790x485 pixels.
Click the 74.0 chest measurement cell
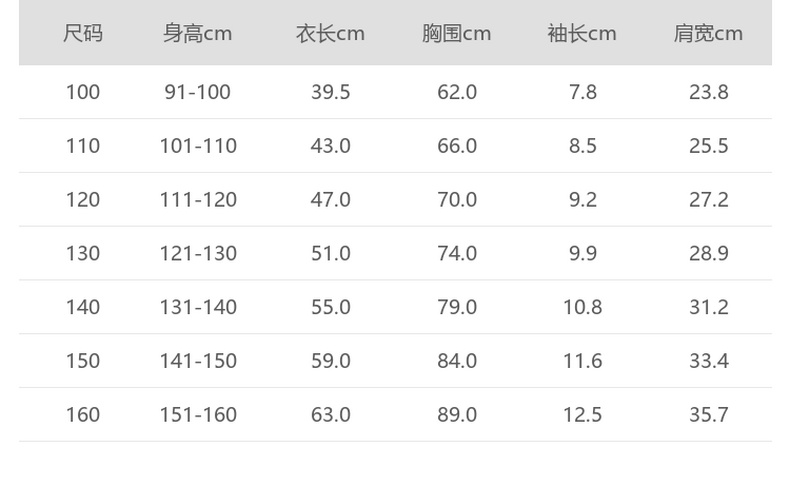pos(456,254)
